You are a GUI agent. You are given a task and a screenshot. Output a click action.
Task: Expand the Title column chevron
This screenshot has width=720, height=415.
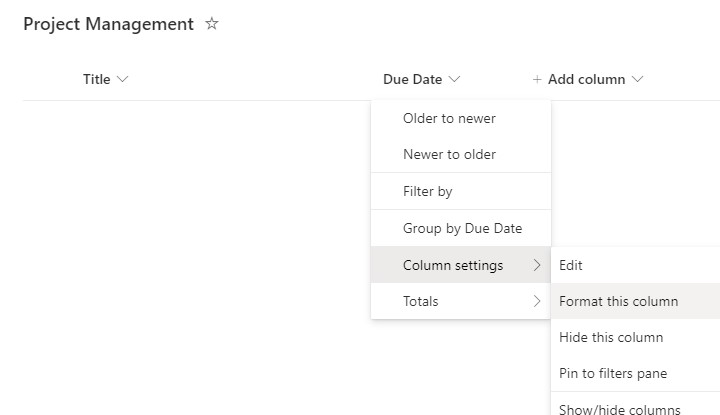[123, 80]
